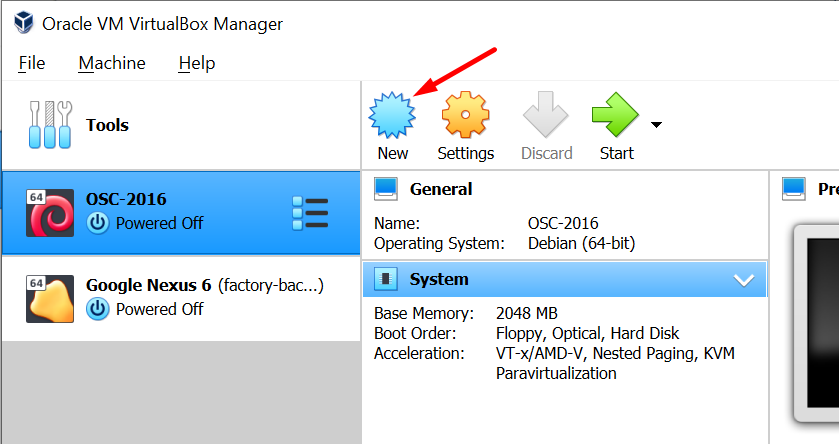839x444 pixels.
Task: Click the 2048 MB memory value
Action: click(527, 313)
